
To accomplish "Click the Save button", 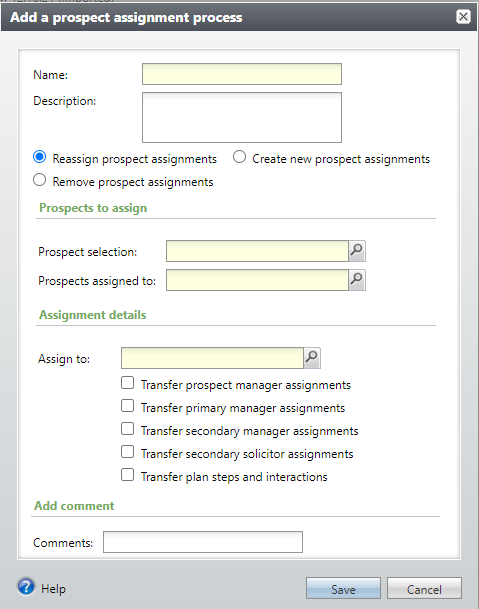I will pos(343,588).
